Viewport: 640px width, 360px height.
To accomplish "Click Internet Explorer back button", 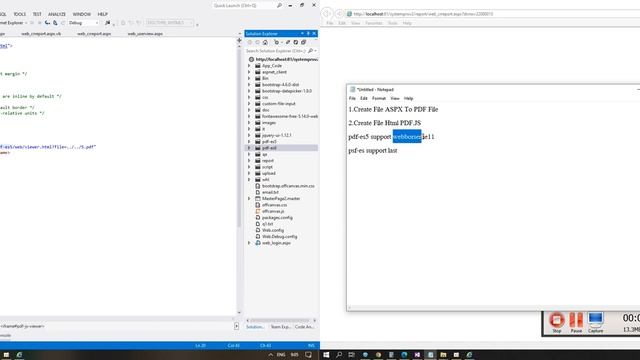I will pos(327,14).
